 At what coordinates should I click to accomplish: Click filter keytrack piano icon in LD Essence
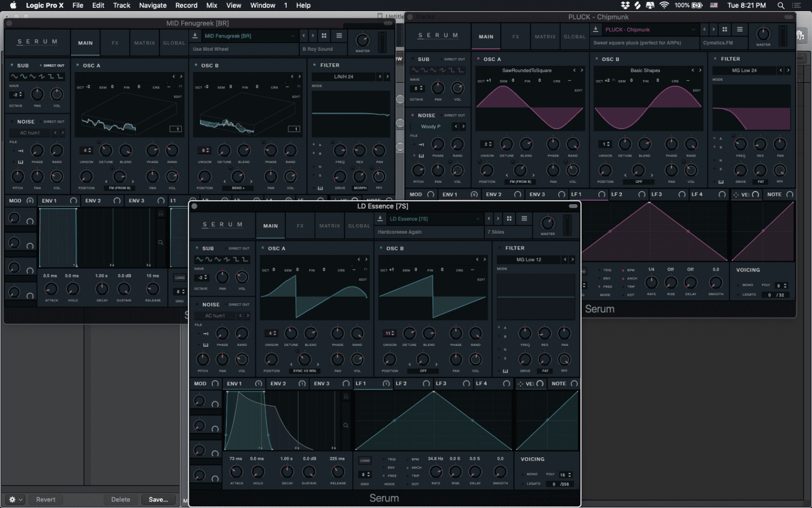(505, 371)
